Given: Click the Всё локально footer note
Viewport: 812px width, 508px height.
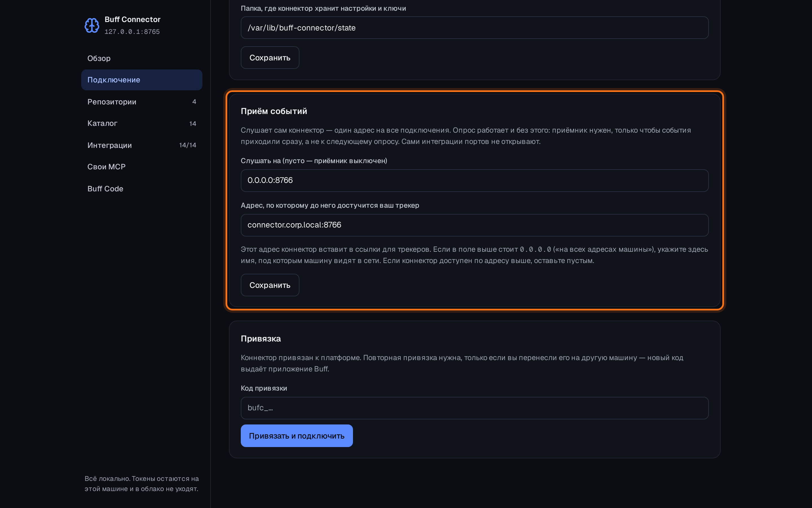Looking at the screenshot, I should [142, 483].
